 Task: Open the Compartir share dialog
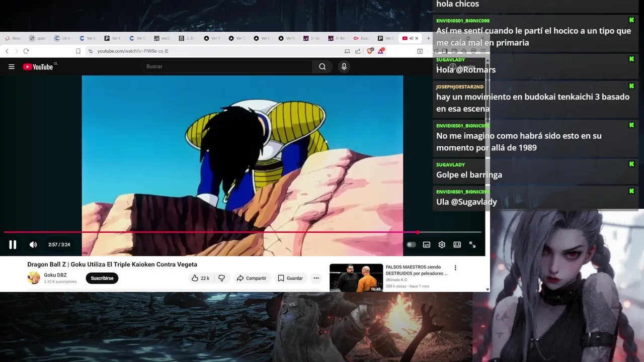click(252, 278)
